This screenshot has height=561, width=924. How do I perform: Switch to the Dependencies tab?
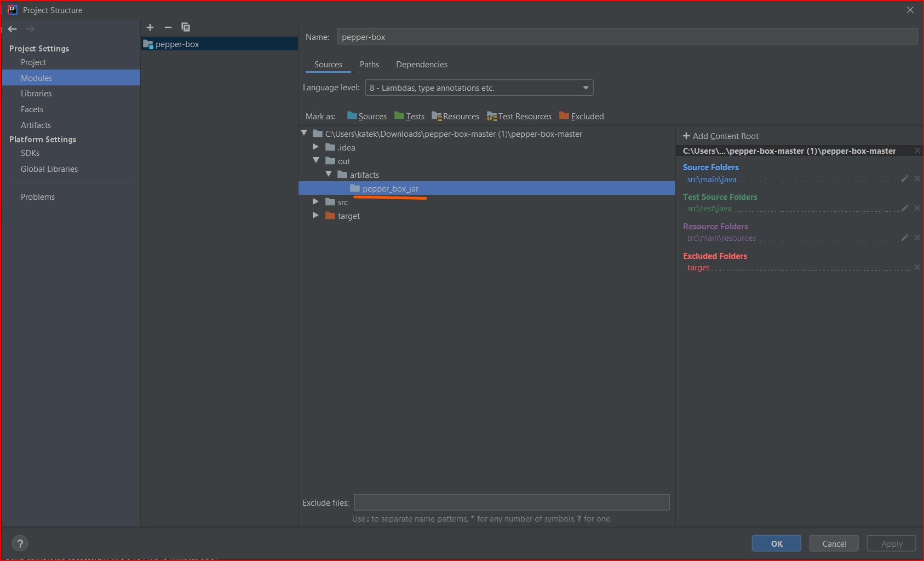[x=421, y=64]
